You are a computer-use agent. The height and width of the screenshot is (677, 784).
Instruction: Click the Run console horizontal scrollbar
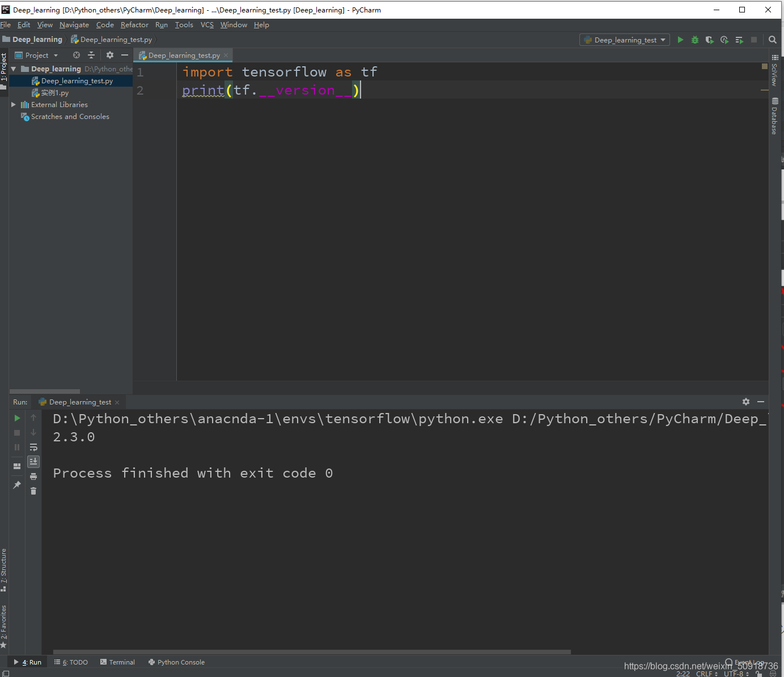click(312, 652)
